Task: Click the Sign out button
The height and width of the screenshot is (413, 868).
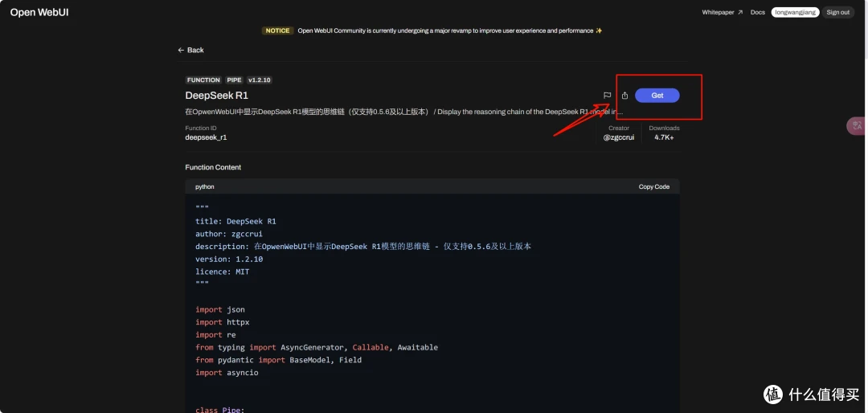Action: click(837, 12)
